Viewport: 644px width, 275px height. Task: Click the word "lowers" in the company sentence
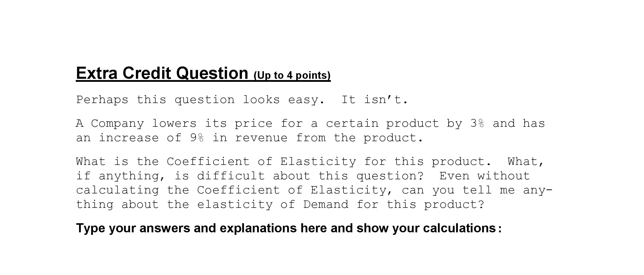[x=174, y=123]
